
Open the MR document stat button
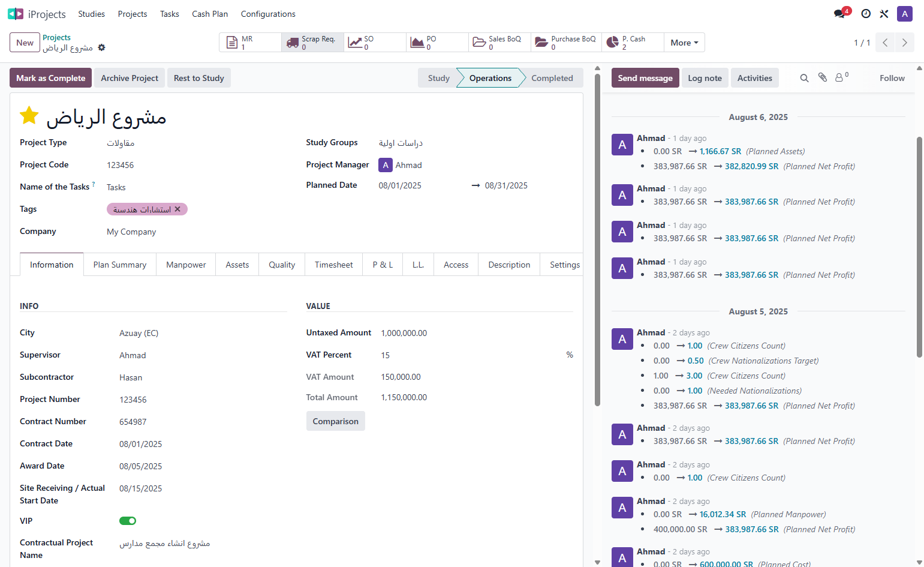tap(250, 43)
